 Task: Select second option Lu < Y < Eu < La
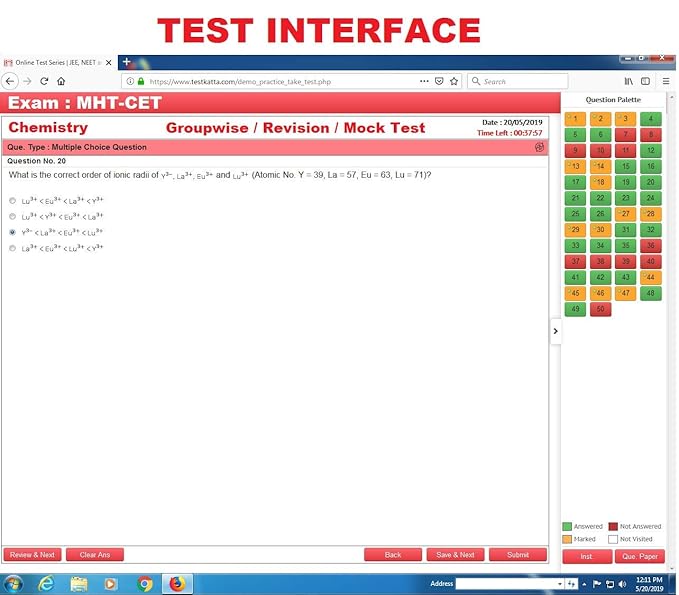pyautogui.click(x=13, y=216)
